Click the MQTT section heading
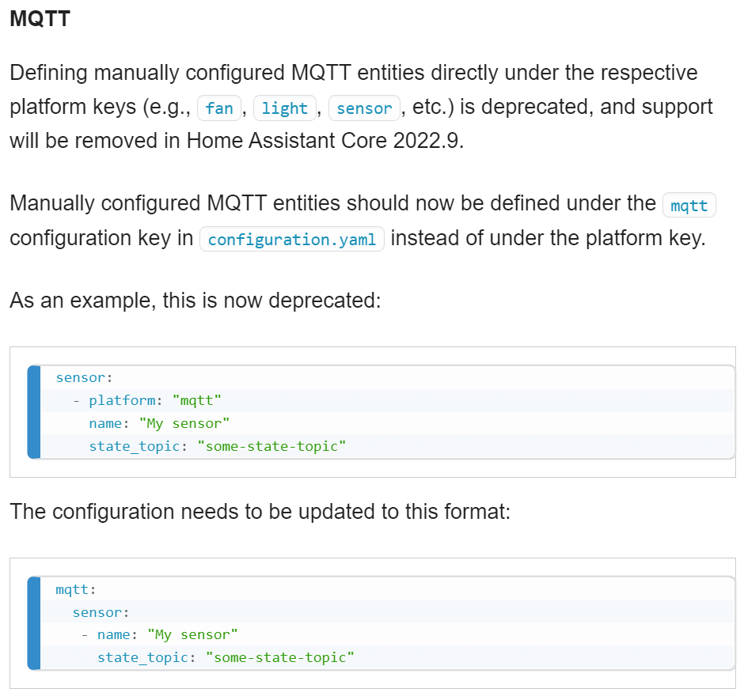 pyautogui.click(x=40, y=19)
